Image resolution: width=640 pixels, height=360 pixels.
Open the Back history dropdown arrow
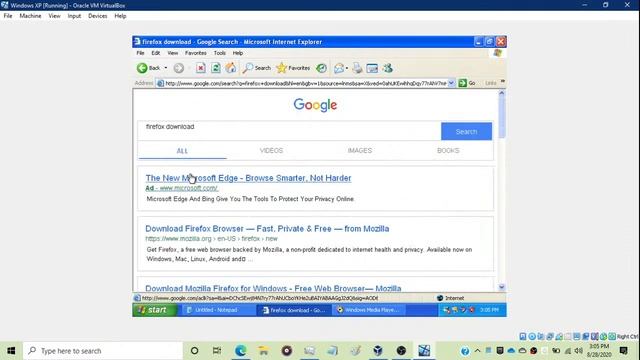click(166, 68)
